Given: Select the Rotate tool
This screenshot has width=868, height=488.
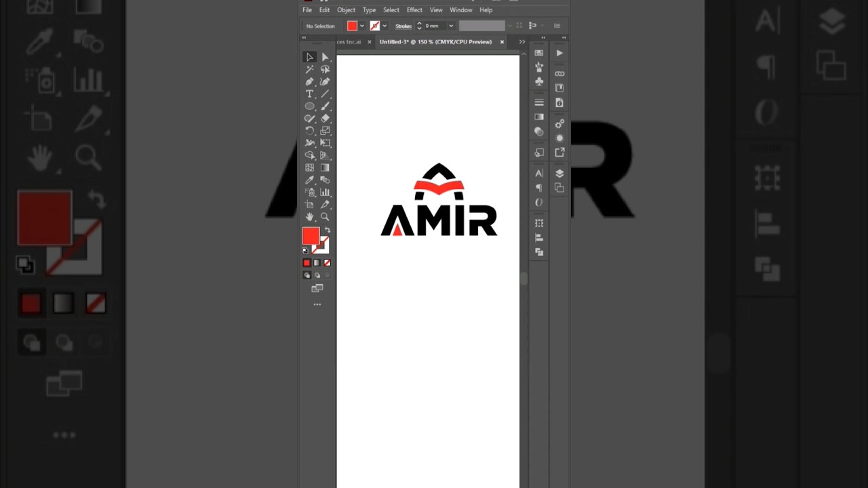Looking at the screenshot, I should [309, 130].
